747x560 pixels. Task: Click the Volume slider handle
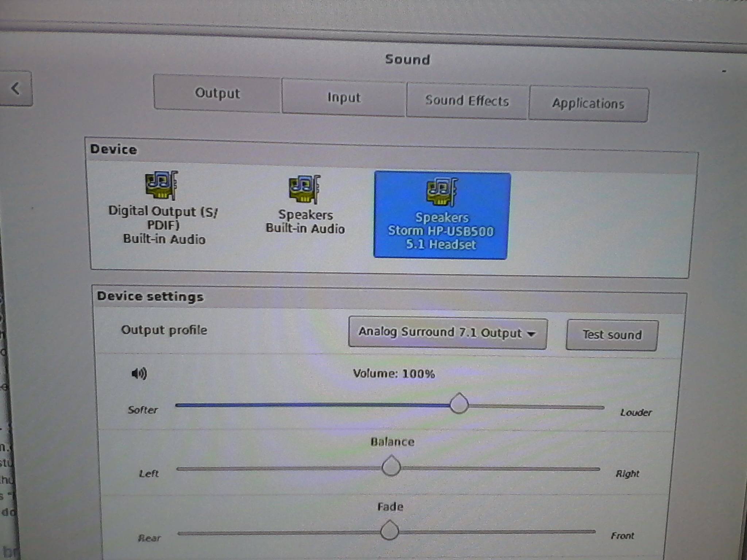459,404
